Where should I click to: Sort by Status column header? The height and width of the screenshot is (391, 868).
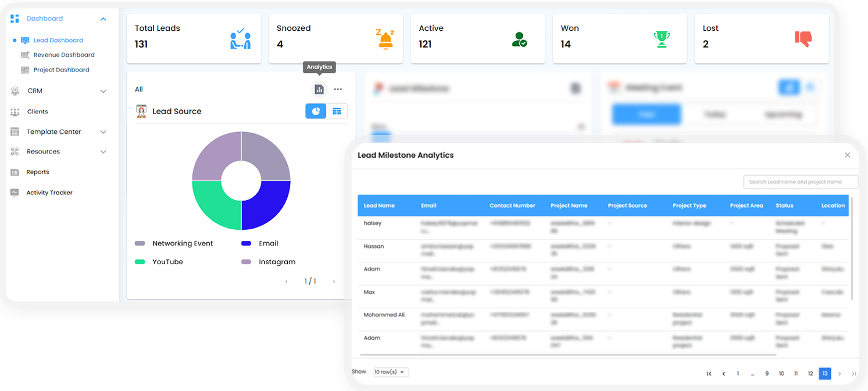pos(784,205)
